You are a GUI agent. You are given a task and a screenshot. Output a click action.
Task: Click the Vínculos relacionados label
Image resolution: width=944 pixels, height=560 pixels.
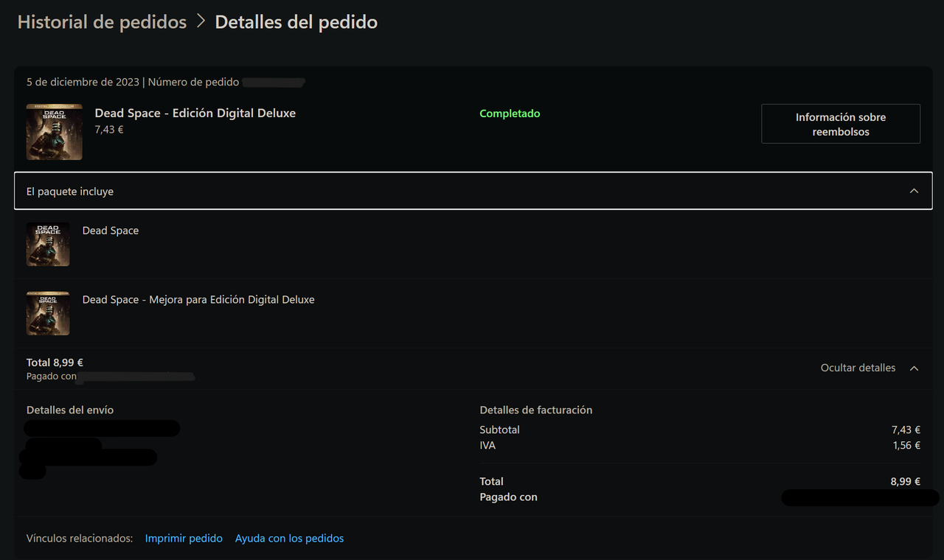pos(80,539)
